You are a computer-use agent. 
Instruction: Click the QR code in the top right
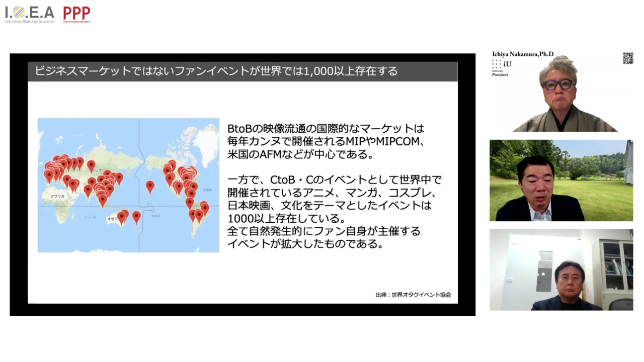(x=627, y=58)
